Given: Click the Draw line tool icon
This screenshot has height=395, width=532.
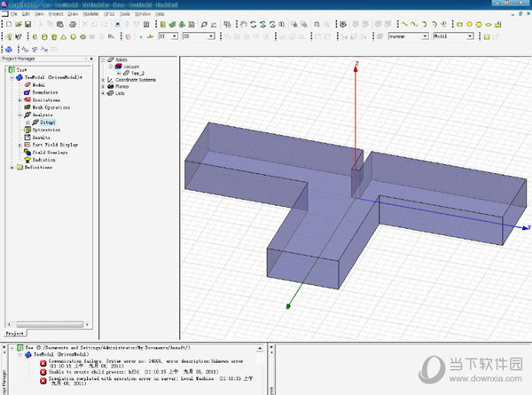Looking at the screenshot, I should [x=404, y=24].
